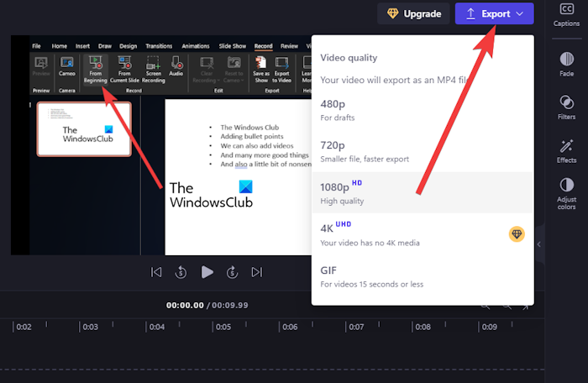Open the Captions panel

tap(566, 15)
